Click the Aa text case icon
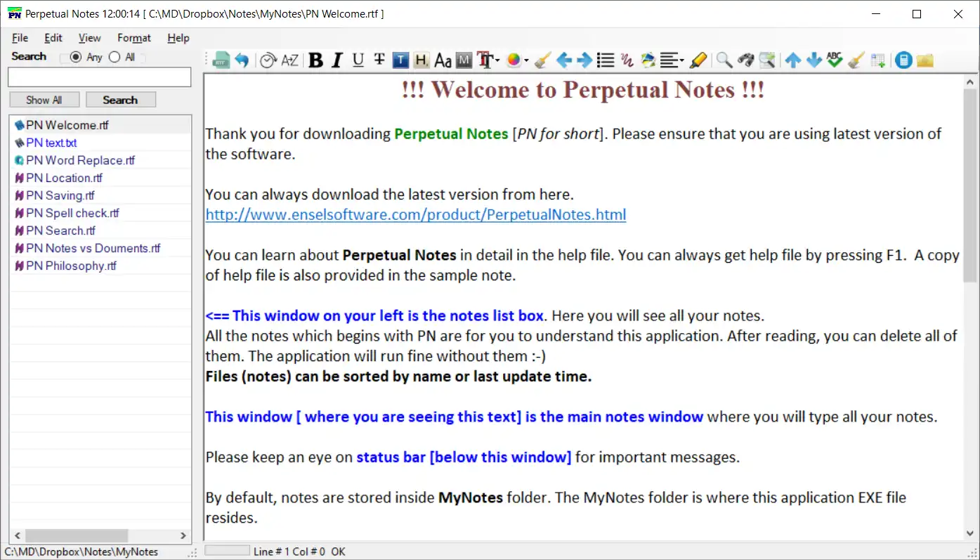 pyautogui.click(x=443, y=60)
